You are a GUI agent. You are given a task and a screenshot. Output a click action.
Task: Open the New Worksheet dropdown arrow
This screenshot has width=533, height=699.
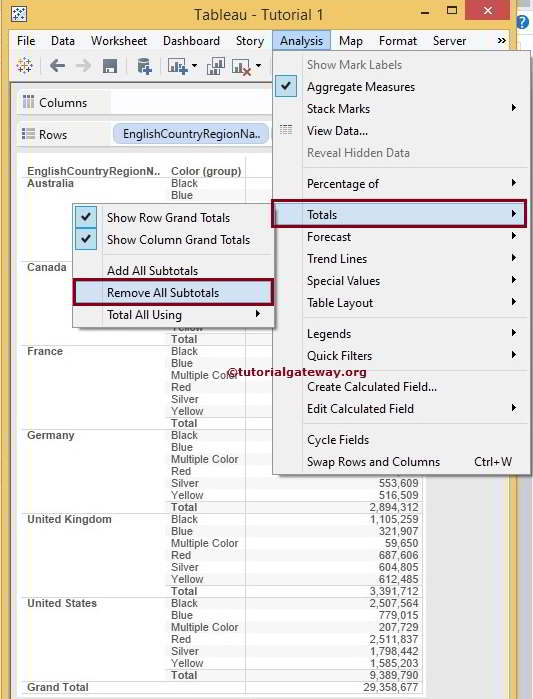click(194, 66)
